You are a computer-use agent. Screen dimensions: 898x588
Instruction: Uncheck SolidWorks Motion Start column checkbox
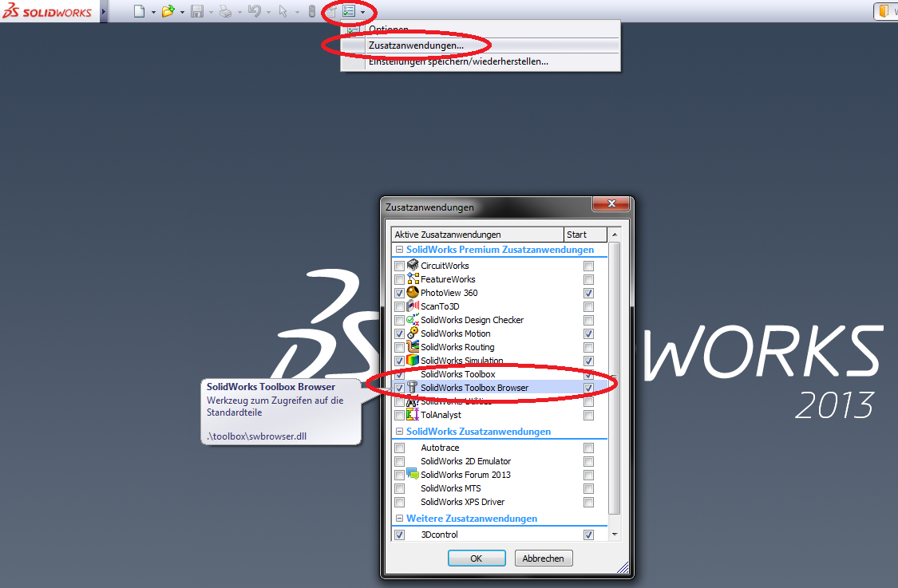(588, 333)
